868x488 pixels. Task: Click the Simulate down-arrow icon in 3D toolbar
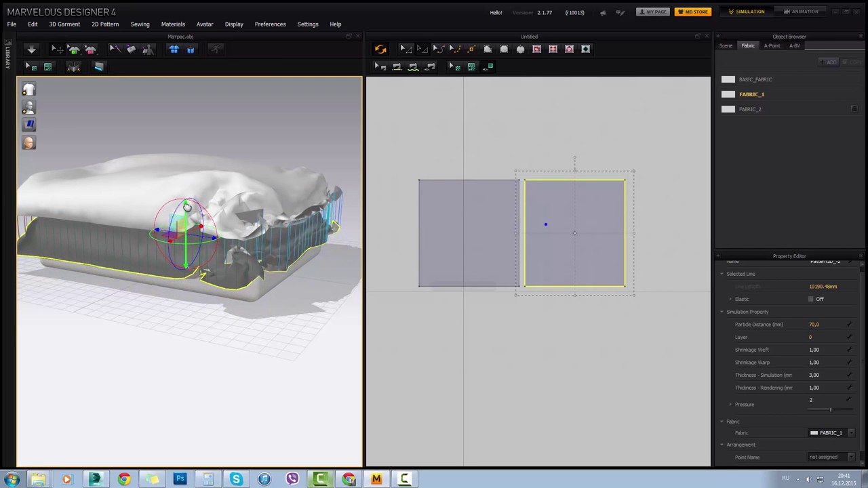[31, 49]
